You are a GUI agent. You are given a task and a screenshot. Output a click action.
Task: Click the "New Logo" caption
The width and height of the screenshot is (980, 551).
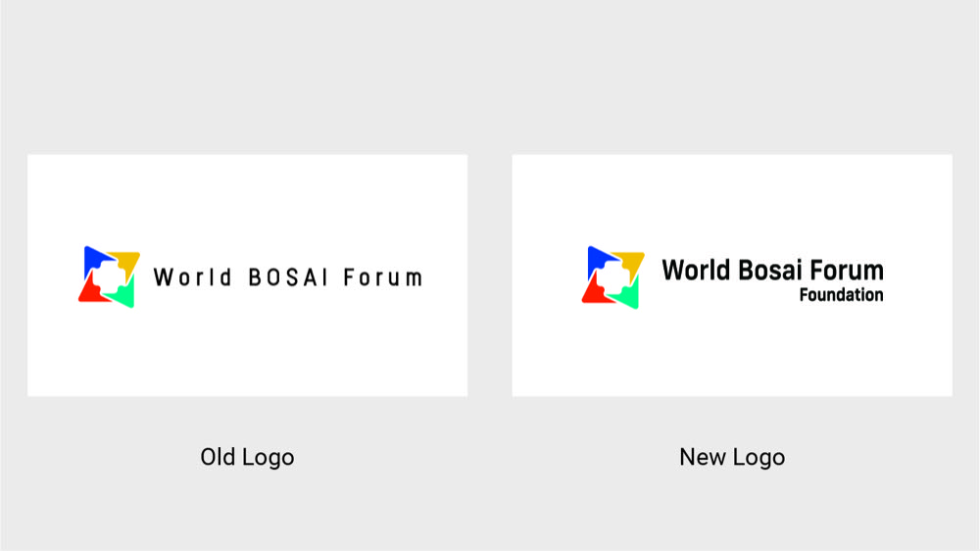pos(732,457)
